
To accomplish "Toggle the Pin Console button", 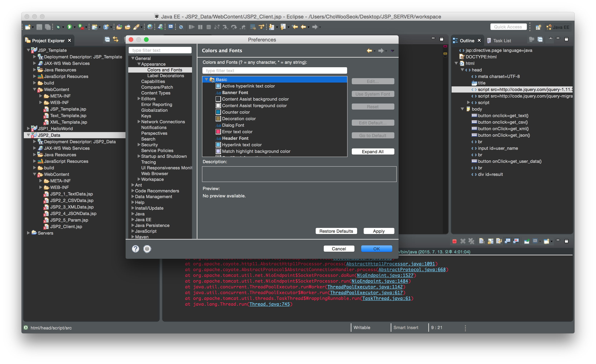I will (x=526, y=241).
